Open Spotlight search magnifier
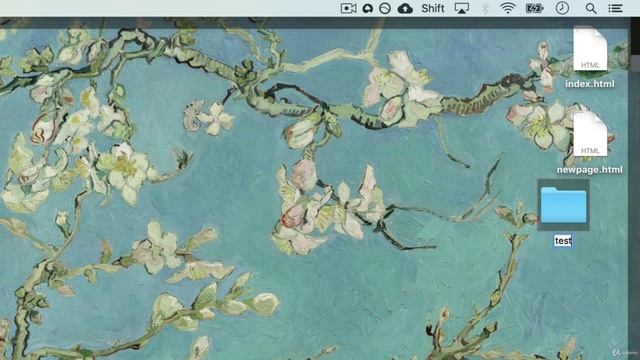Viewport: 640px width, 360px height. click(591, 8)
